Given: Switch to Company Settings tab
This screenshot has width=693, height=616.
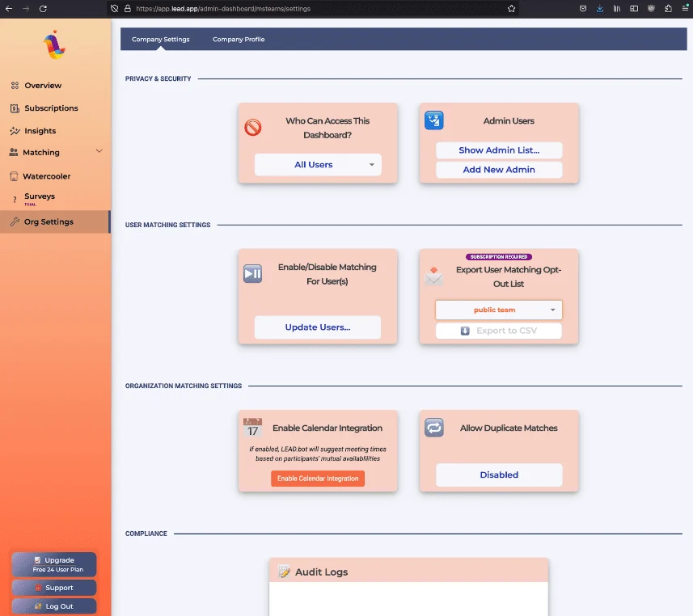Looking at the screenshot, I should pyautogui.click(x=160, y=40).
